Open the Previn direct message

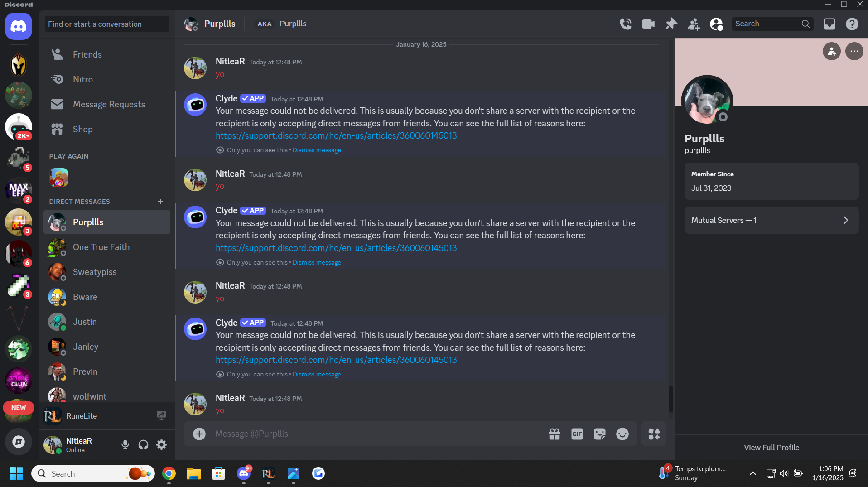107,371
